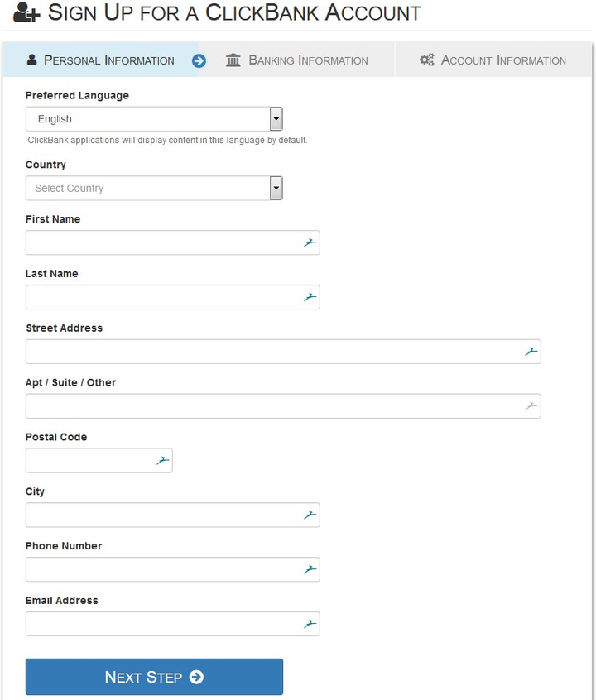Screen dimensions: 596x700
Task: Click the Next Step button
Action: [x=154, y=677]
